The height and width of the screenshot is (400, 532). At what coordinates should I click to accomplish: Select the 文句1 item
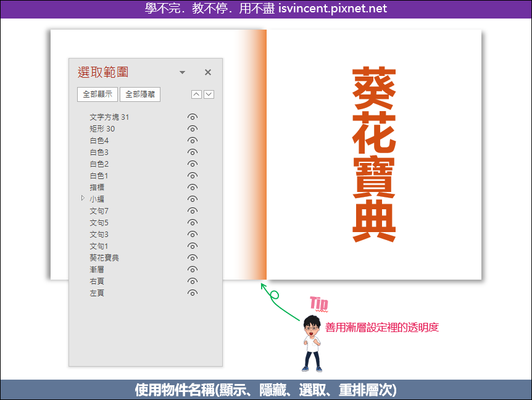tap(99, 246)
